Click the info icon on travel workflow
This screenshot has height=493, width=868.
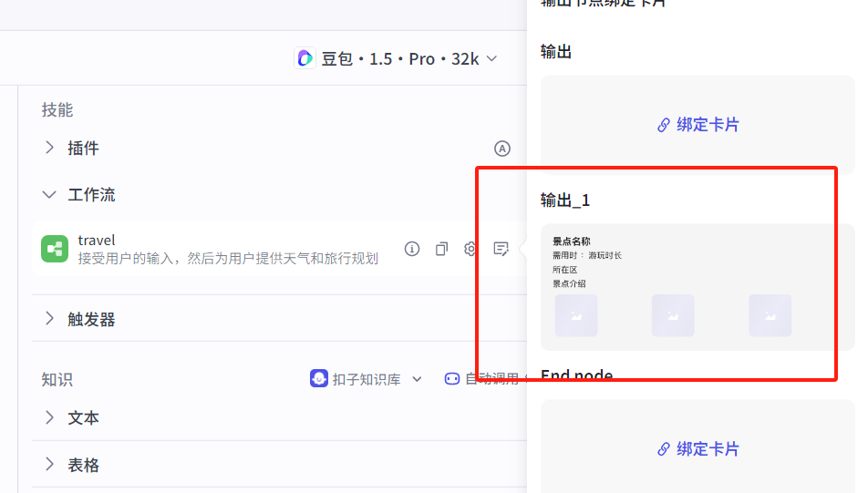[412, 249]
